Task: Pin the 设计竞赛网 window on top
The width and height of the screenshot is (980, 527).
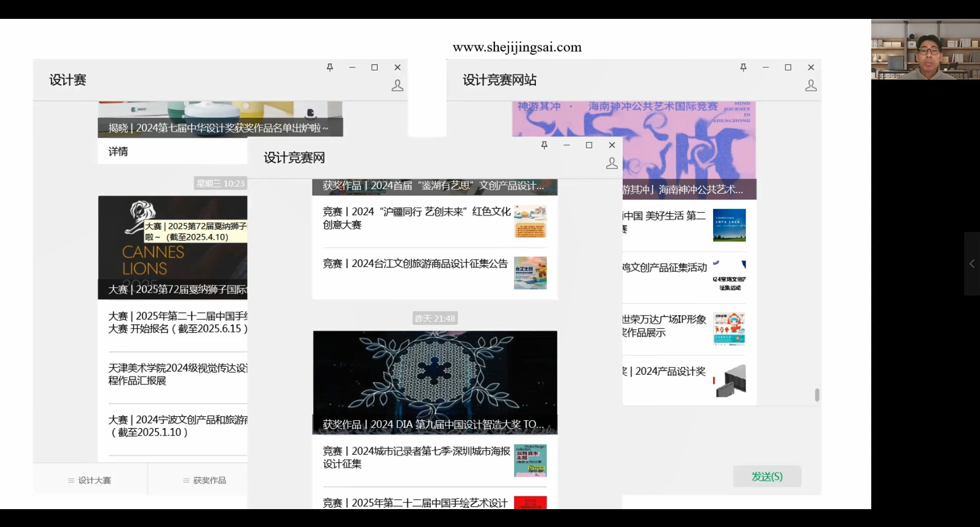Action: pyautogui.click(x=544, y=146)
